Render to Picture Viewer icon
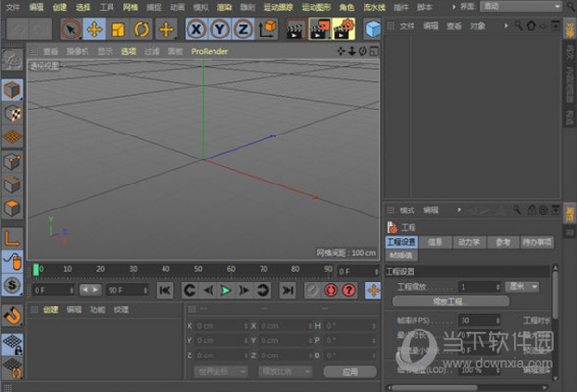This screenshot has width=577, height=392. click(319, 29)
